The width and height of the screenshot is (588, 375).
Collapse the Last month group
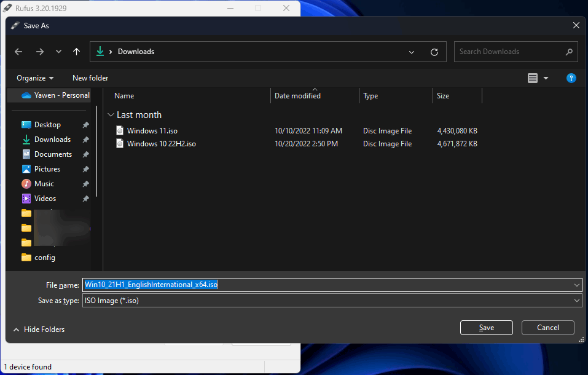click(x=111, y=115)
